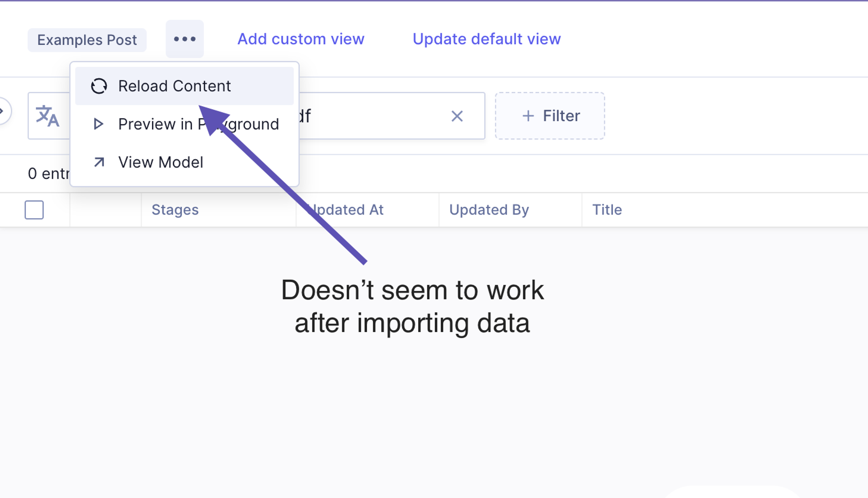Sort by Updated By column header
The image size is (868, 498).
(x=489, y=210)
